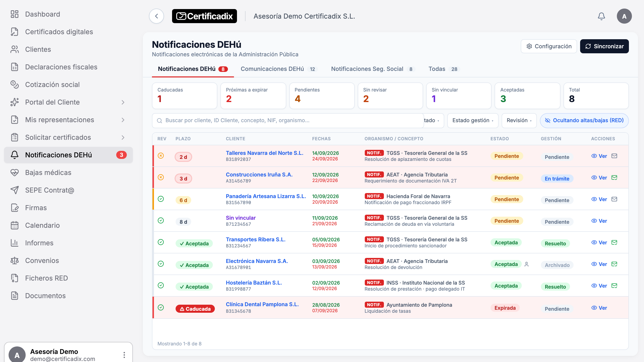This screenshot has height=362, width=644.
Task: Open the Revisión filter dropdown
Action: (x=519, y=120)
